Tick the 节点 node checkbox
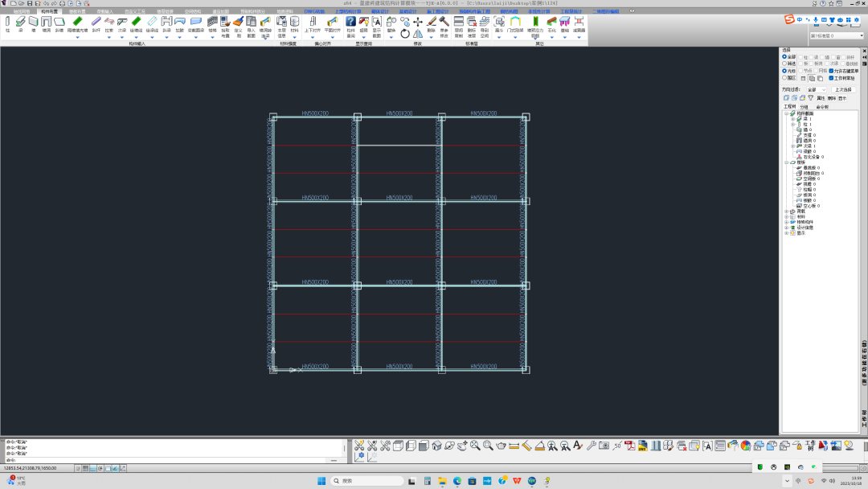Viewport: 868px width, 489px height. pos(800,71)
